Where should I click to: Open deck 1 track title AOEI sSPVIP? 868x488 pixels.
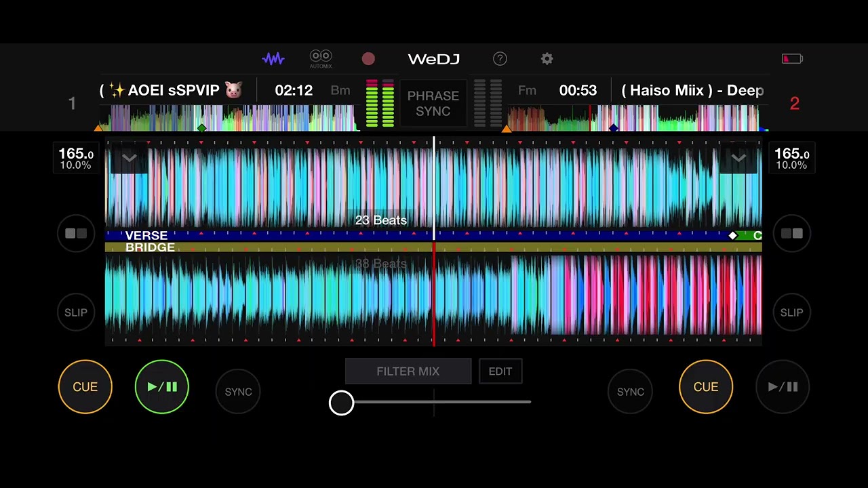tap(171, 91)
